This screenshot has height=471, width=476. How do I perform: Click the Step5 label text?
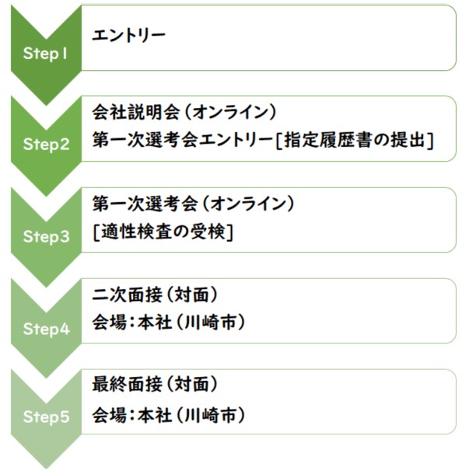click(x=47, y=417)
